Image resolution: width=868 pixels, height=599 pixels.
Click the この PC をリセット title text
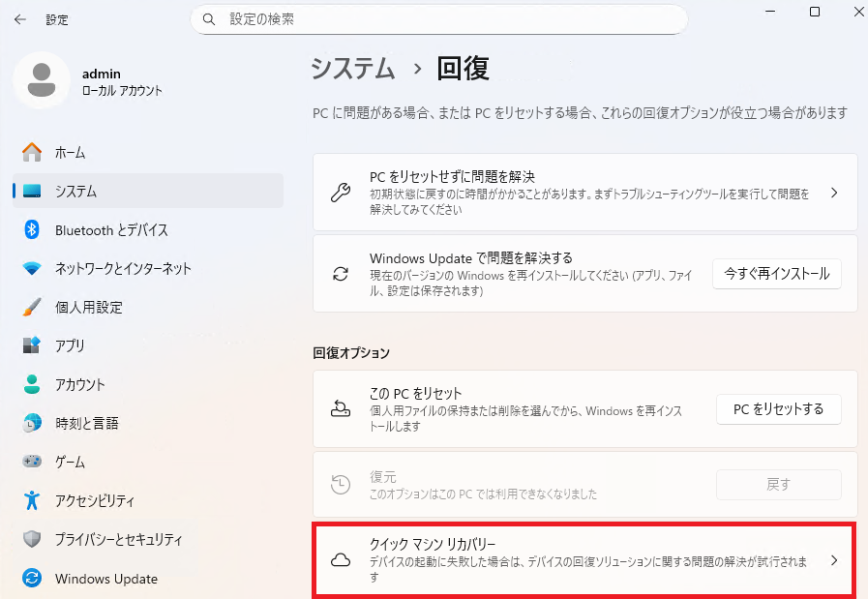416,394
